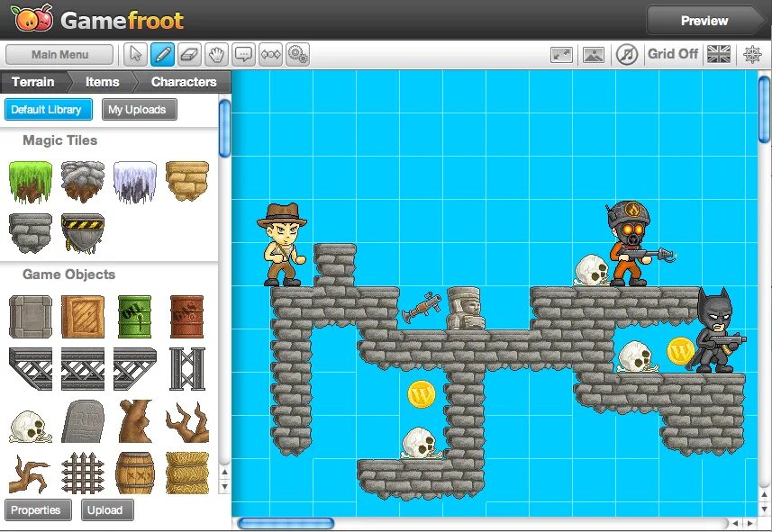This screenshot has width=772, height=532.
Task: Choose the metal crate object
Action: tap(31, 317)
